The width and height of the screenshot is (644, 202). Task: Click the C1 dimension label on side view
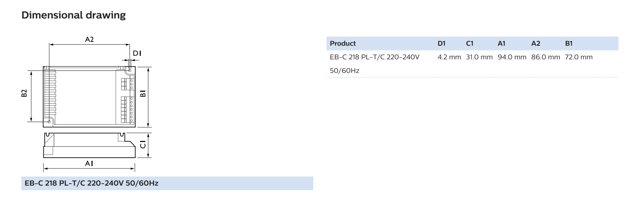click(x=143, y=144)
